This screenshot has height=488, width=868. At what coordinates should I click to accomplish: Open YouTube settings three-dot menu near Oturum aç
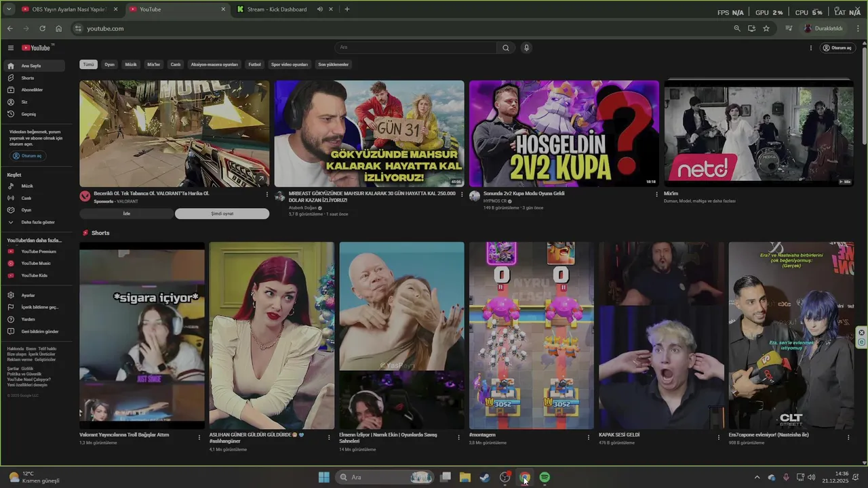810,47
